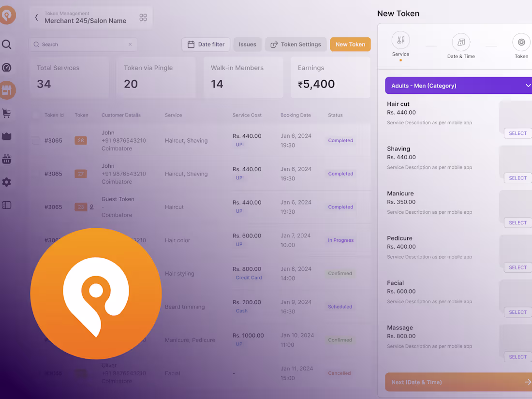Screen dimensions: 532x399
Task: Click the New Token button
Action: 350,44
